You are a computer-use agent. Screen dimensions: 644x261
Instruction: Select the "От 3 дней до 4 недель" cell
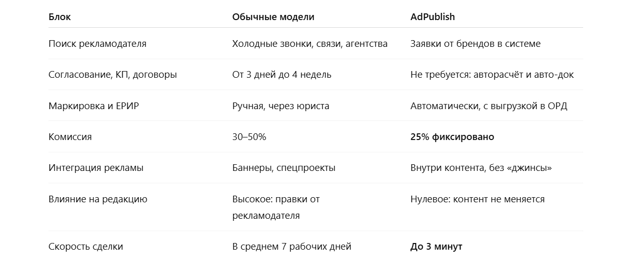click(282, 75)
